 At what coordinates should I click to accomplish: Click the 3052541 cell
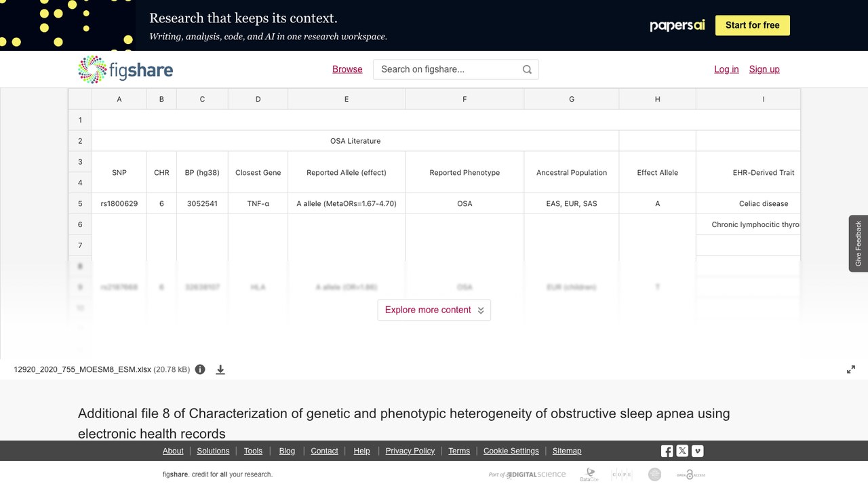pyautogui.click(x=202, y=203)
